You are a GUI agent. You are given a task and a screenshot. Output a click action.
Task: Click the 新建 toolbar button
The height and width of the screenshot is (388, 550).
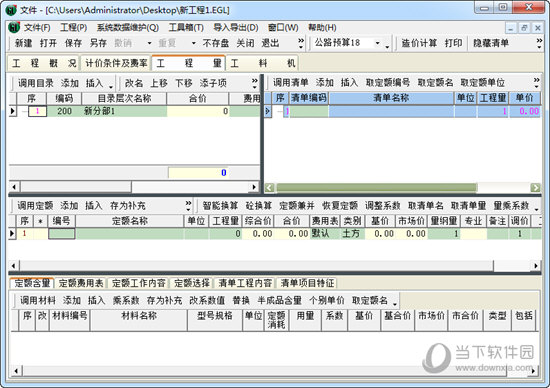click(x=24, y=43)
